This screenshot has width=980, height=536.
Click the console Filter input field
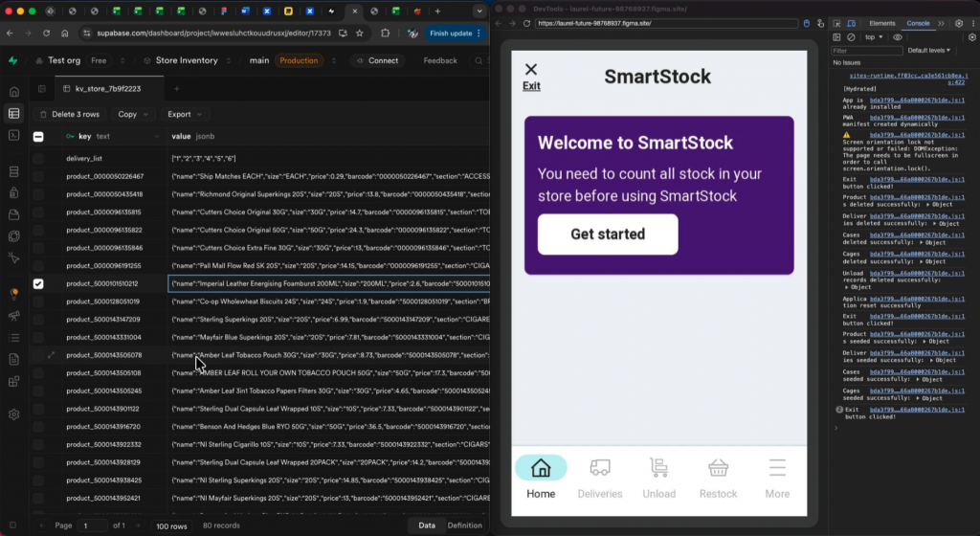[866, 51]
